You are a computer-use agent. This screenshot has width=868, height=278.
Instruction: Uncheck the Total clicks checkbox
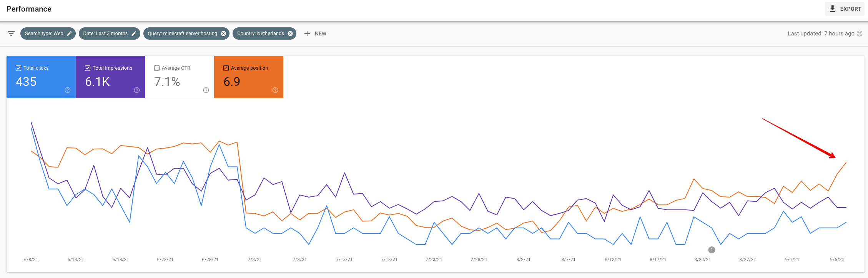[x=18, y=68]
